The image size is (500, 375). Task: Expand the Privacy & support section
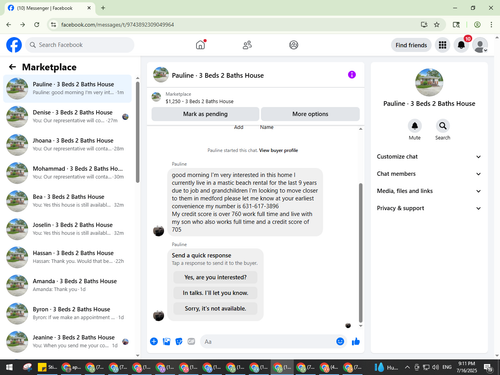click(429, 208)
